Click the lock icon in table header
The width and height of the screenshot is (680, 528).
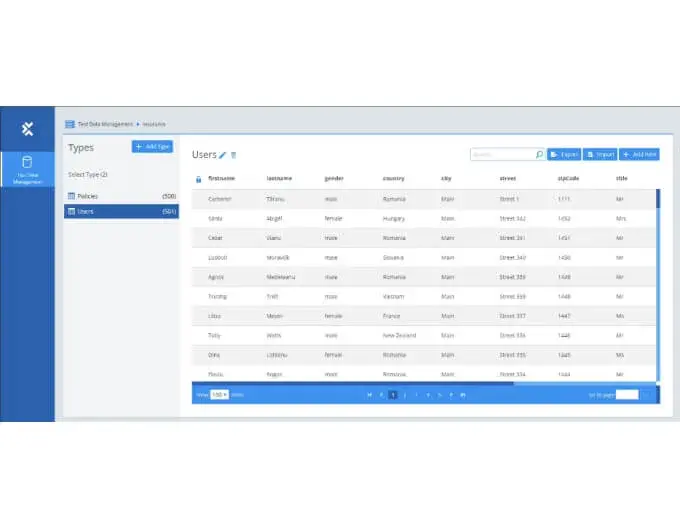(198, 179)
